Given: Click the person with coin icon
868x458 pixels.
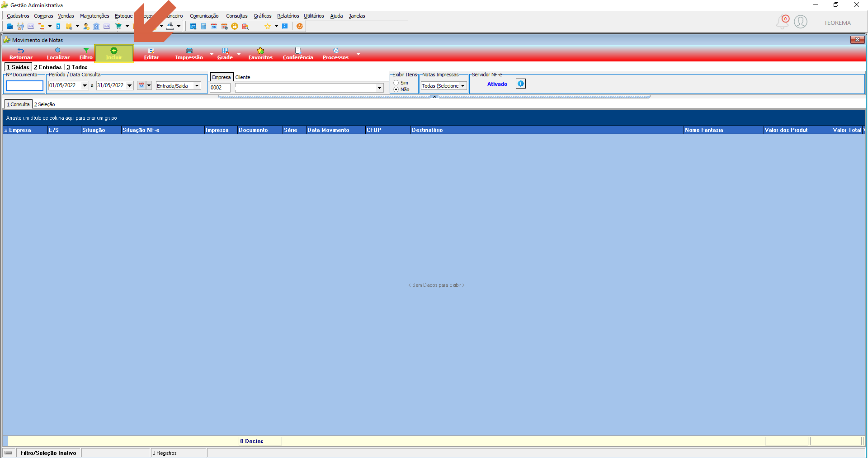Looking at the screenshot, I should click(x=86, y=26).
